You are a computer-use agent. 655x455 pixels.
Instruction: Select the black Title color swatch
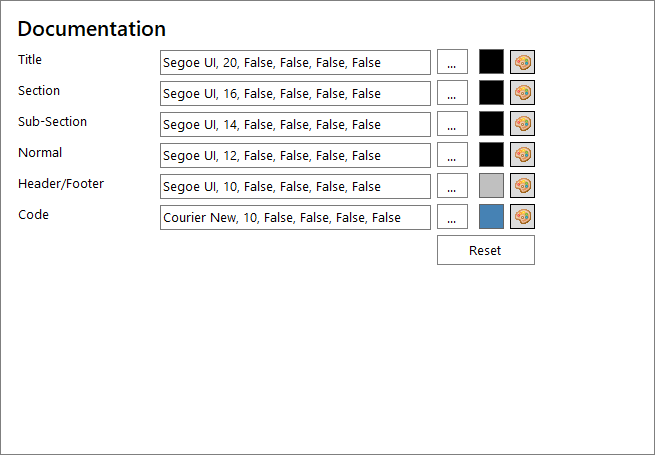pos(491,62)
